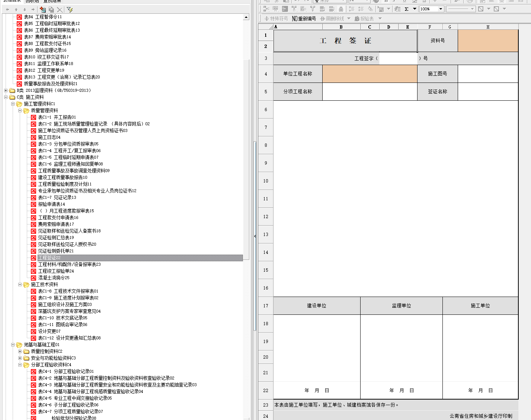Click the copy icon in the tree toolbar
Image resolution: width=531 pixels, height=420 pixels.
(x=51, y=10)
